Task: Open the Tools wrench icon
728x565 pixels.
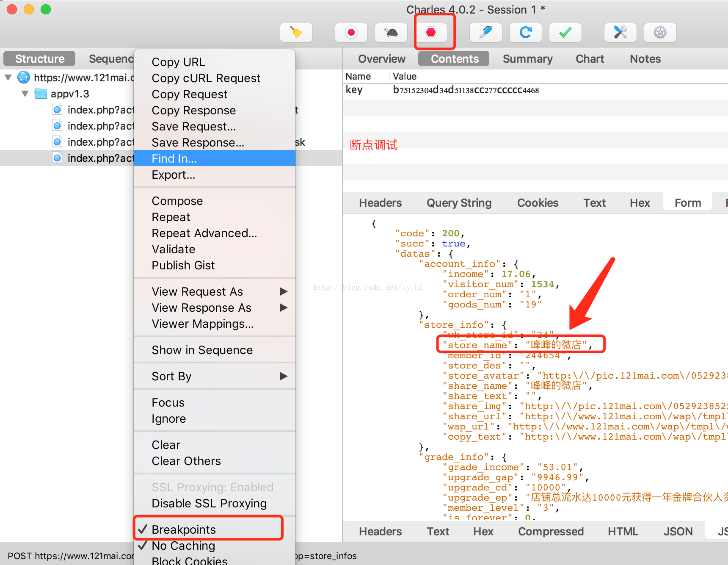Action: [x=620, y=33]
